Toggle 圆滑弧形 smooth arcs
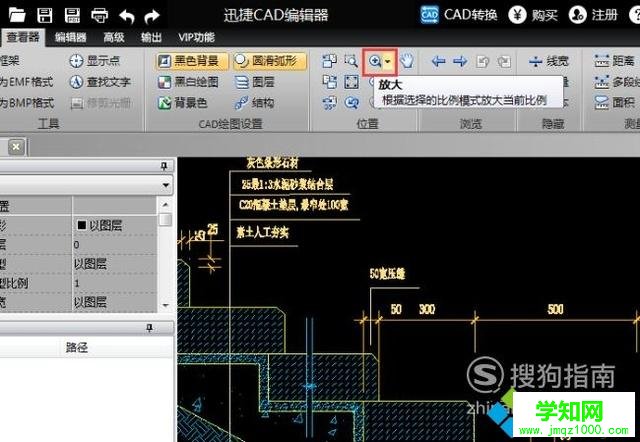640x442 pixels. tap(270, 61)
